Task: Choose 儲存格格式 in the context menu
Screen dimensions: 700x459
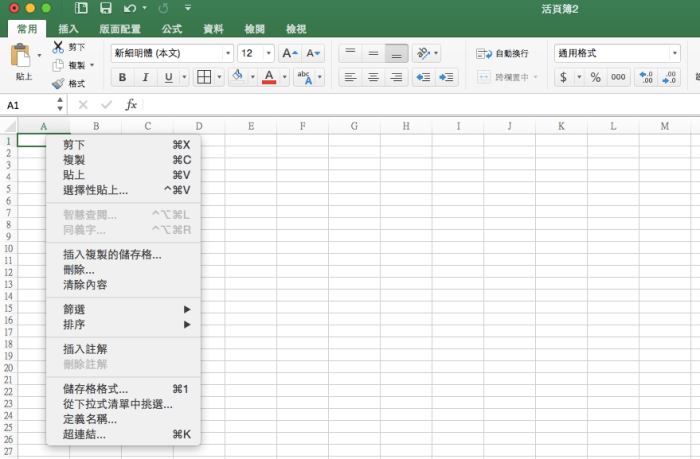Action: click(123, 389)
